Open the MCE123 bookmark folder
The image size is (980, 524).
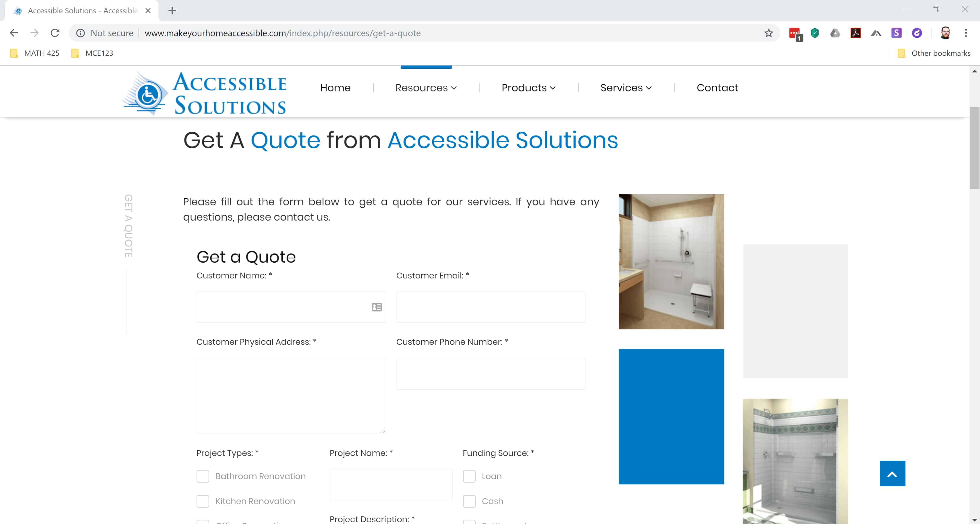coord(92,53)
